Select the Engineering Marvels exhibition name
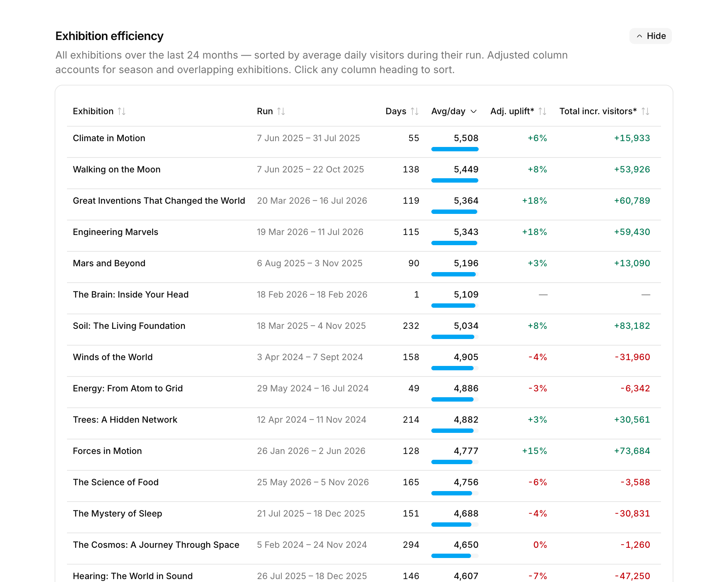 tap(115, 232)
